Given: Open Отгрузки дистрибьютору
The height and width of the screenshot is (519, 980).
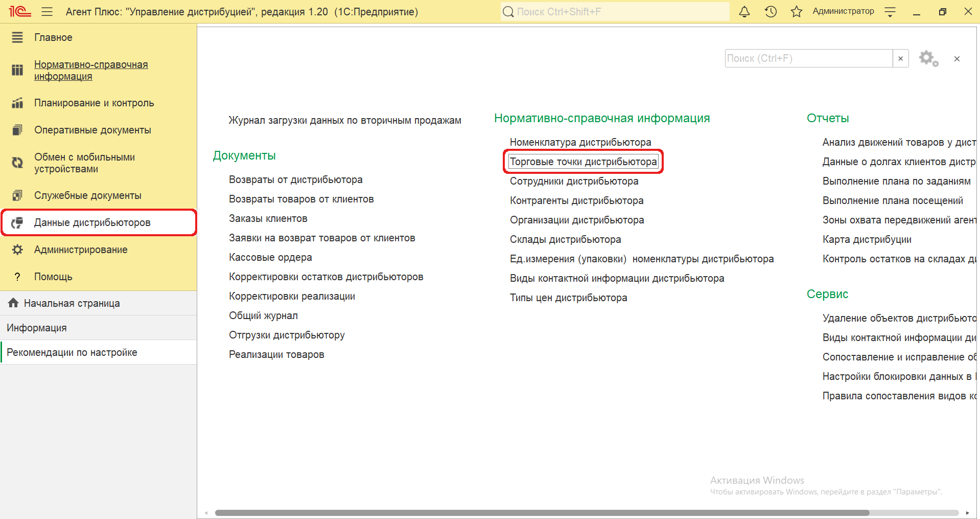Looking at the screenshot, I should tap(287, 335).
